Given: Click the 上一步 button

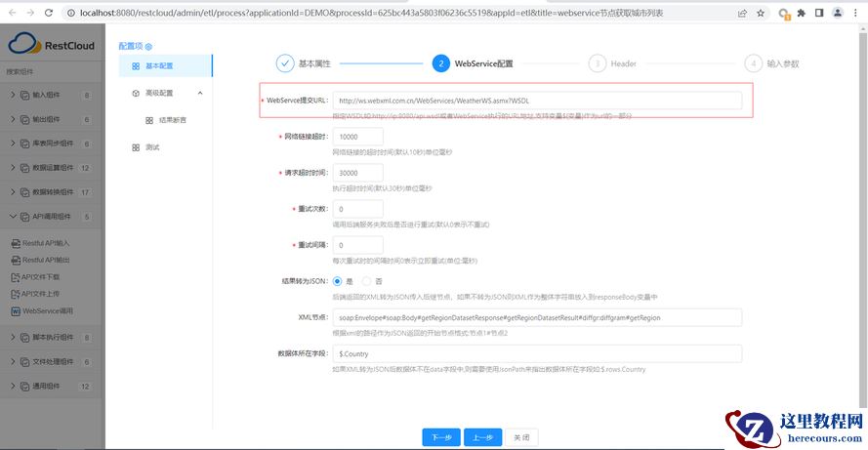Looking at the screenshot, I should tap(482, 437).
